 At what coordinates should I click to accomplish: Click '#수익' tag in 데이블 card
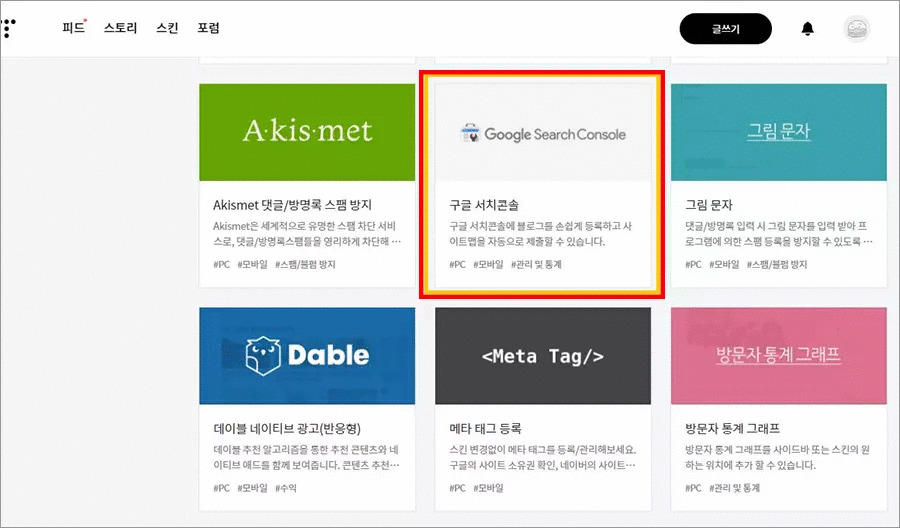(x=286, y=488)
